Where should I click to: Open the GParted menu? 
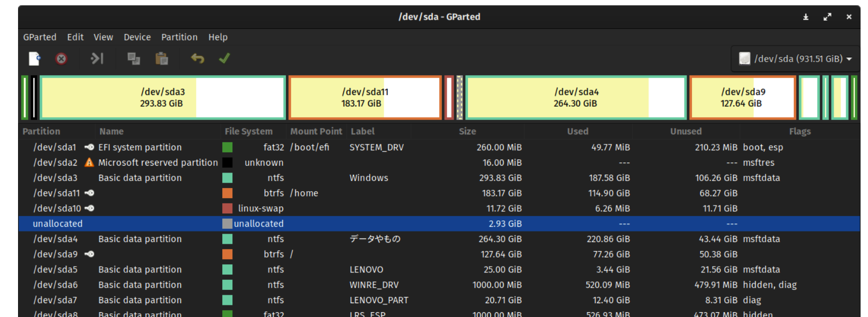pyautogui.click(x=40, y=37)
